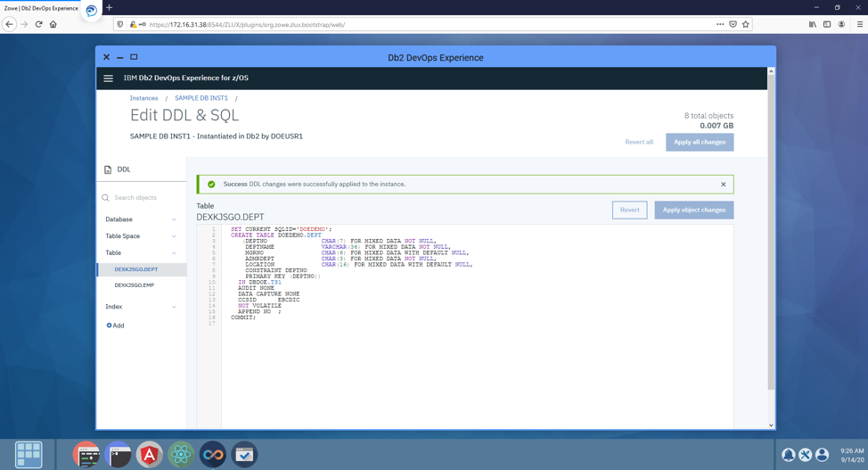Screen dimensions: 868x470
Task: Go back in browser history
Action: coord(10,24)
